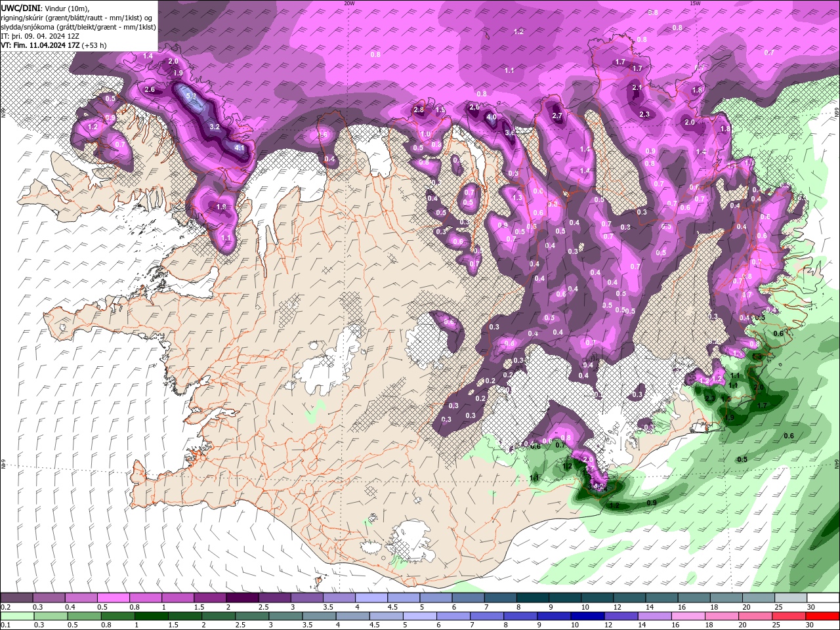Select the darkest purple 2 swatch on snow scale
This screenshot has height=630, width=840.
(x=242, y=598)
